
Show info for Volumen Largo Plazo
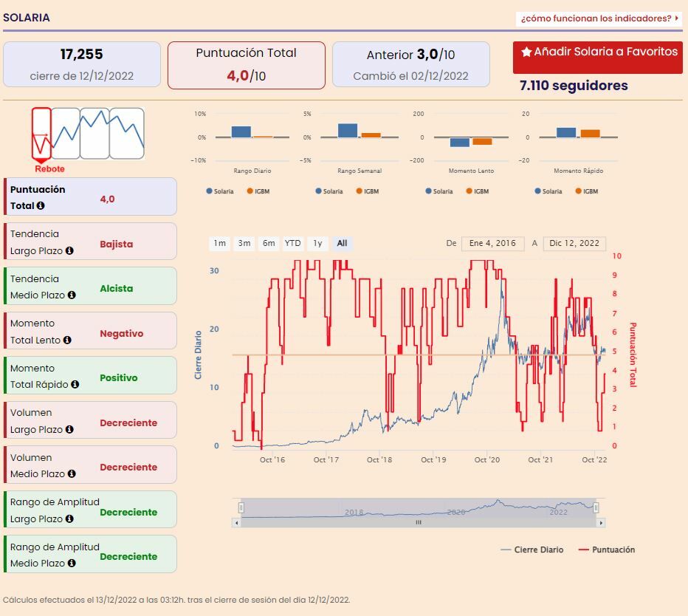click(x=69, y=429)
